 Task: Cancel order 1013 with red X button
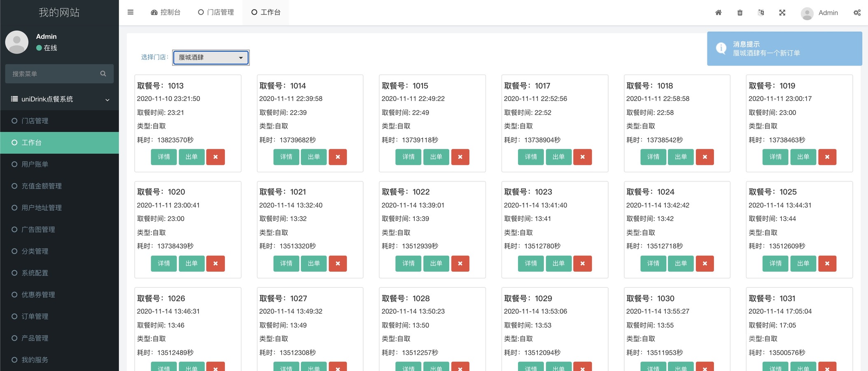pos(215,157)
